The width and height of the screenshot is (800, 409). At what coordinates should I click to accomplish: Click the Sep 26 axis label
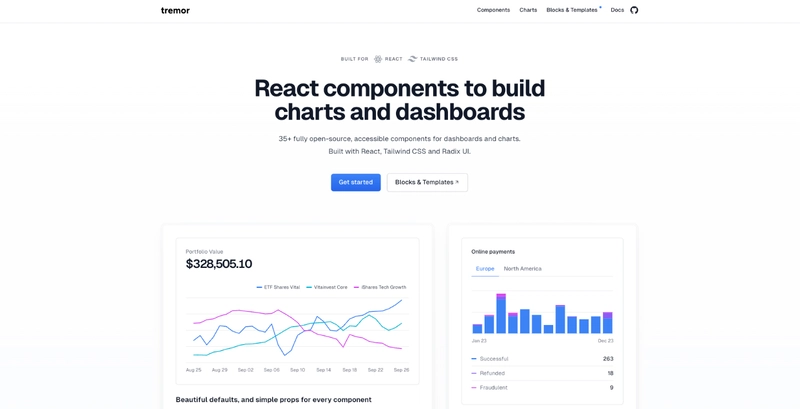point(401,370)
